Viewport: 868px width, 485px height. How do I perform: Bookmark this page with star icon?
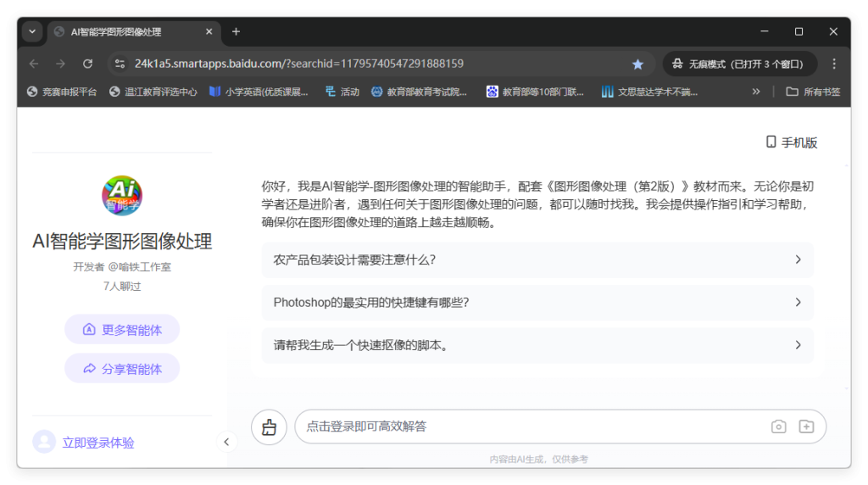(637, 64)
